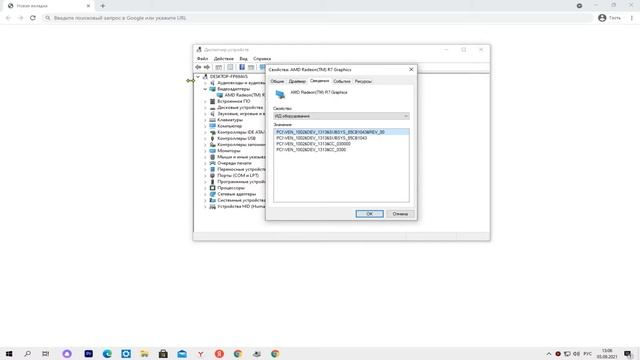This screenshot has height=360, width=640.
Task: Select hardware ID ending REV_00
Action: coord(341,132)
